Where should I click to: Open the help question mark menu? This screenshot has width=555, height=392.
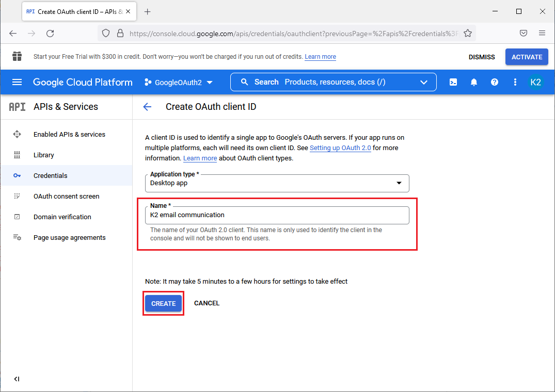(495, 82)
